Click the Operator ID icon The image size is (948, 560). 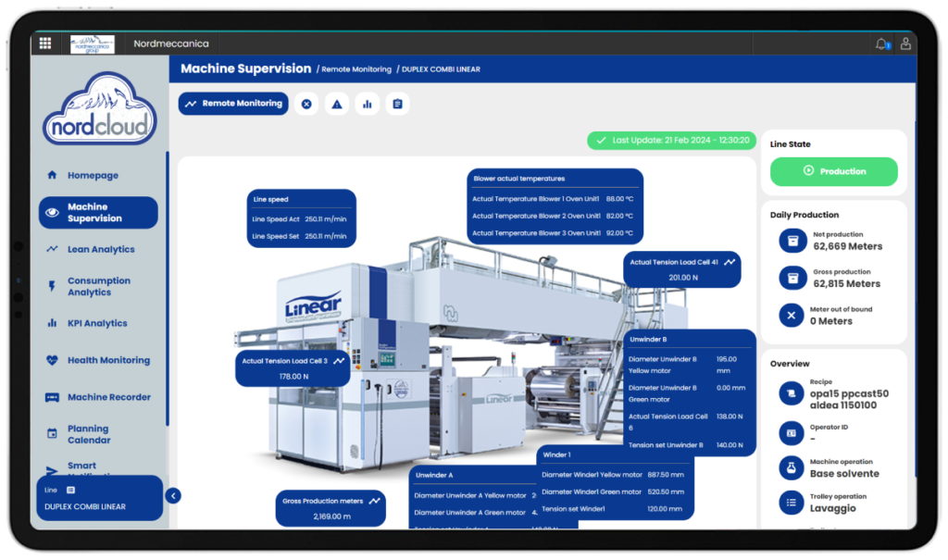pyautogui.click(x=791, y=433)
